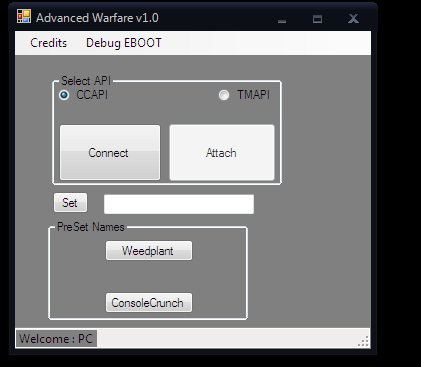Close the Advanced Warfare window
This screenshot has height=367, width=421.
point(353,19)
